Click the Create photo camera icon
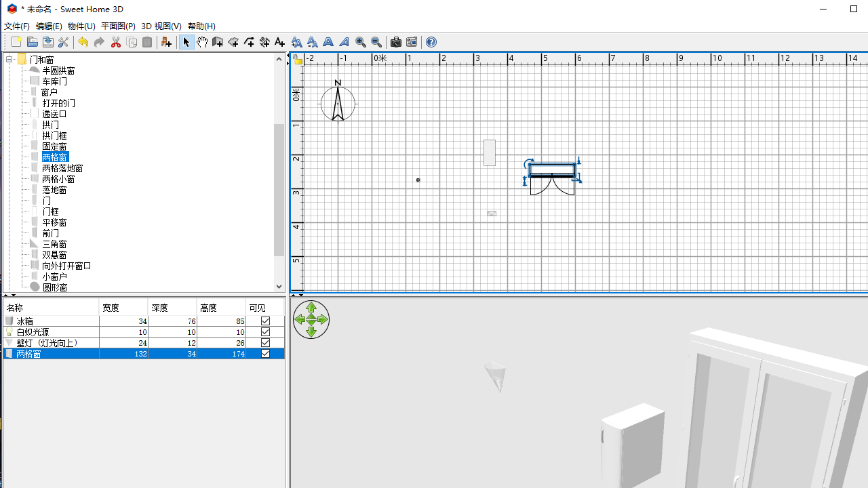This screenshot has width=868, height=488. pos(396,42)
